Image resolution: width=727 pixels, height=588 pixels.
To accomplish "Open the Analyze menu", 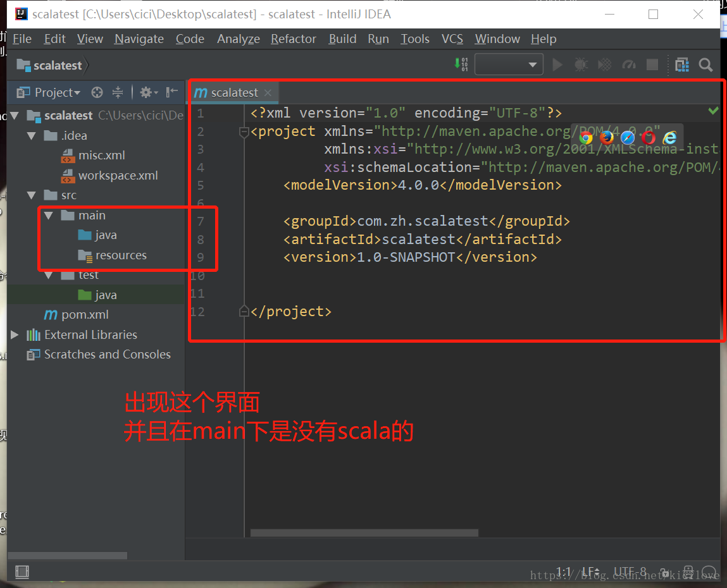I will pos(239,39).
